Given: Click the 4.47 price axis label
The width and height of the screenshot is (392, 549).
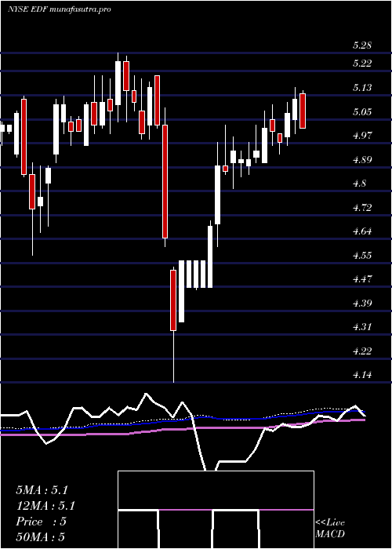Looking at the screenshot, I should (x=362, y=279).
